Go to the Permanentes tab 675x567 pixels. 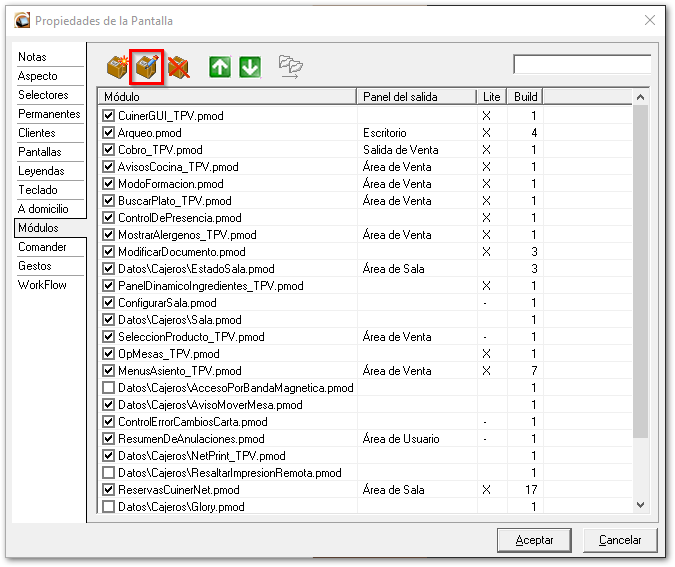coord(49,114)
